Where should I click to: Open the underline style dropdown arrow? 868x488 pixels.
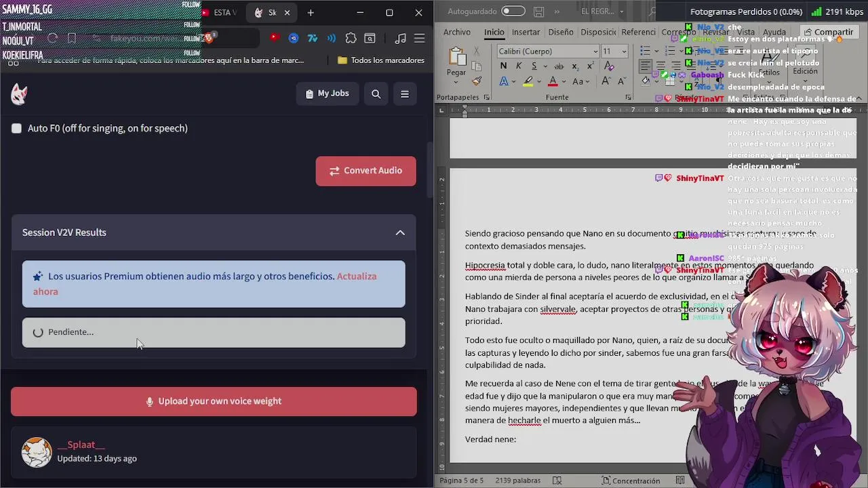click(x=545, y=66)
